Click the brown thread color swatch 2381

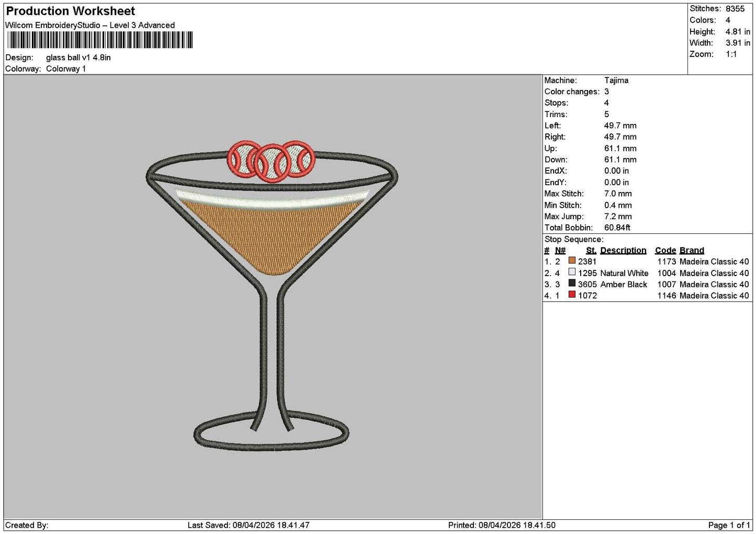coord(572,261)
